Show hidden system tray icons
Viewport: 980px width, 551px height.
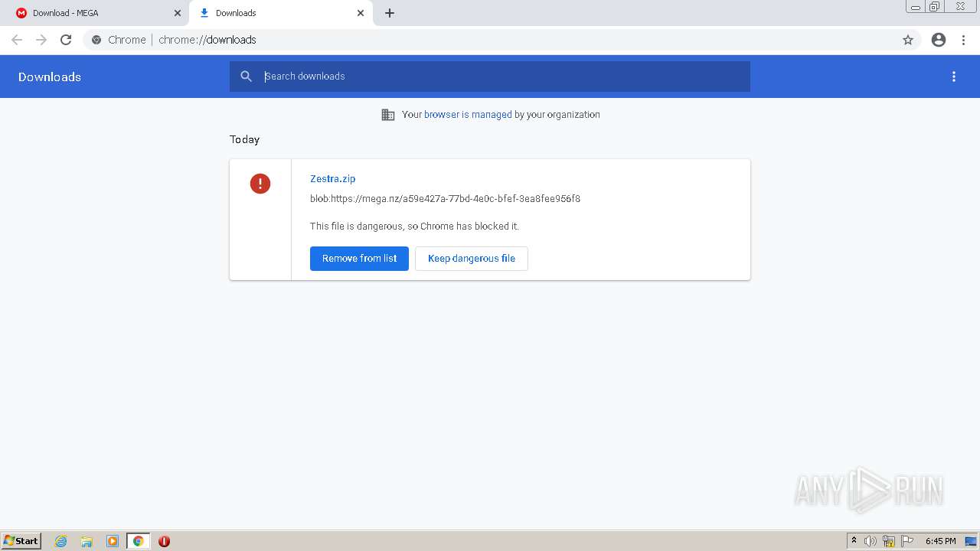coord(854,541)
